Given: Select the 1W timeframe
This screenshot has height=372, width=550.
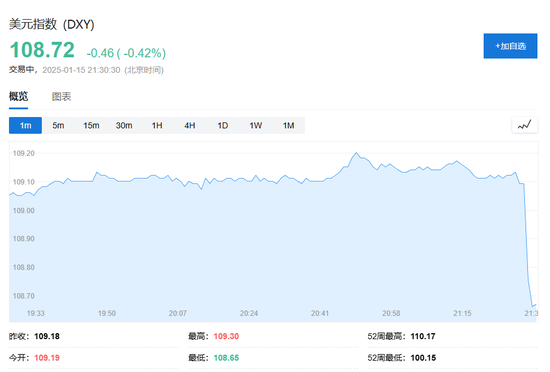Looking at the screenshot, I should [x=256, y=125].
